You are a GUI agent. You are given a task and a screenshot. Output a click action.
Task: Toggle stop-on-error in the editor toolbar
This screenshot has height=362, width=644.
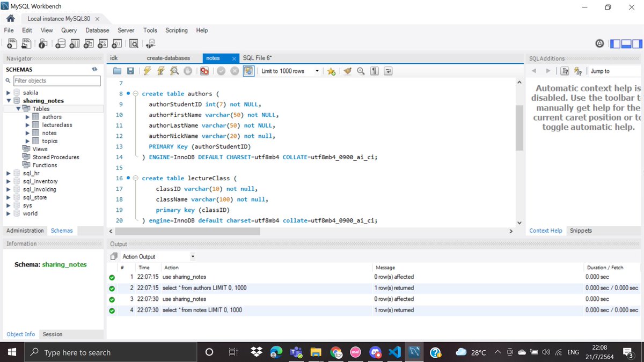click(203, 71)
